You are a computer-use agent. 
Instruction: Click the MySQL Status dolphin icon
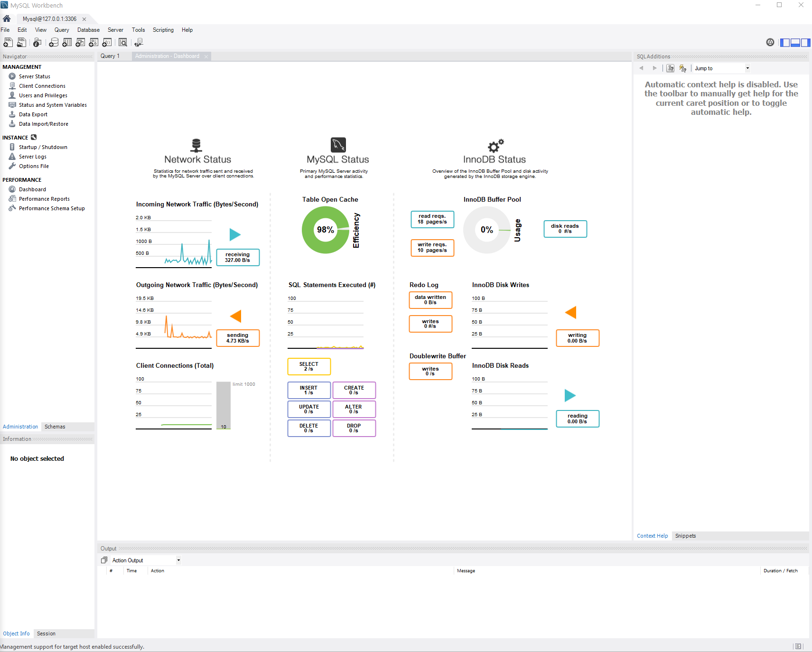(x=338, y=145)
